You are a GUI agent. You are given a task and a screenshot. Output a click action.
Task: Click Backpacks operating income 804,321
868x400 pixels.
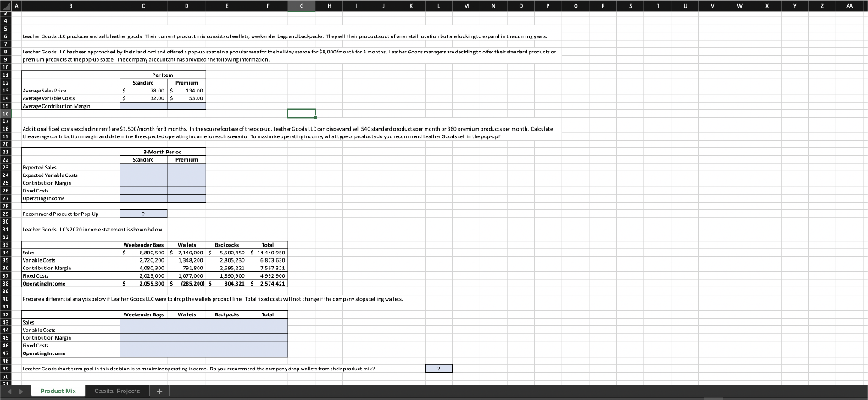click(234, 283)
